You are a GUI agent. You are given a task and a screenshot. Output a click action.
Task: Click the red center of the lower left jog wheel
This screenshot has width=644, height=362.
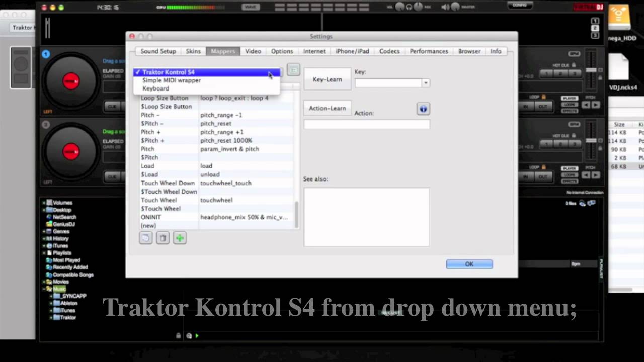[71, 152]
